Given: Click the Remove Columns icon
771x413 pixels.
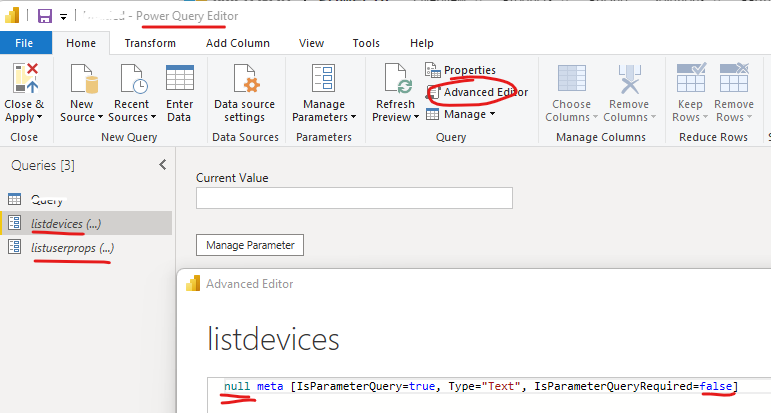Looking at the screenshot, I should (x=629, y=78).
